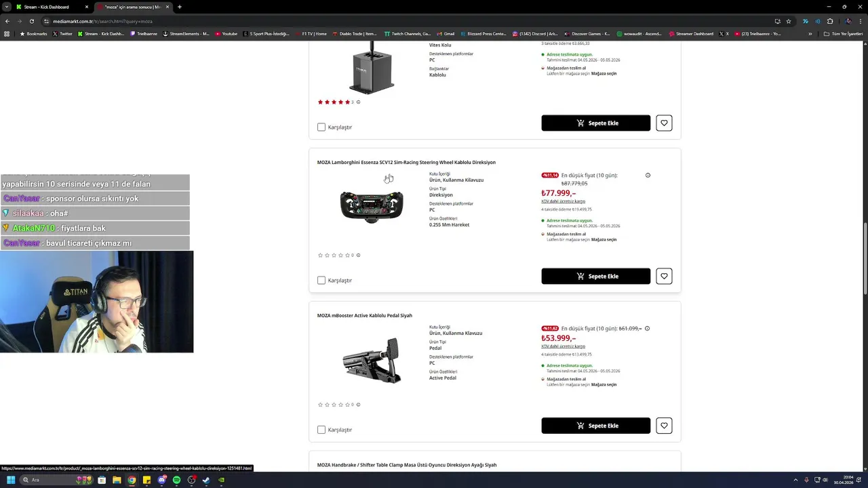Screen dimensions: 868x488
Task: Open the Gmail bookmark
Action: click(446, 33)
